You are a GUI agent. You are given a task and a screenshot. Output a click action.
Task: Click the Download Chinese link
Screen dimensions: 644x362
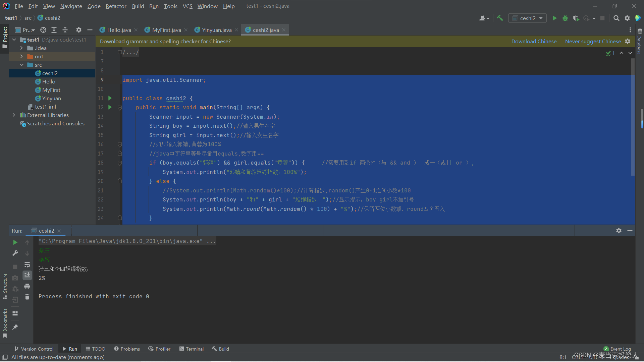tap(534, 41)
